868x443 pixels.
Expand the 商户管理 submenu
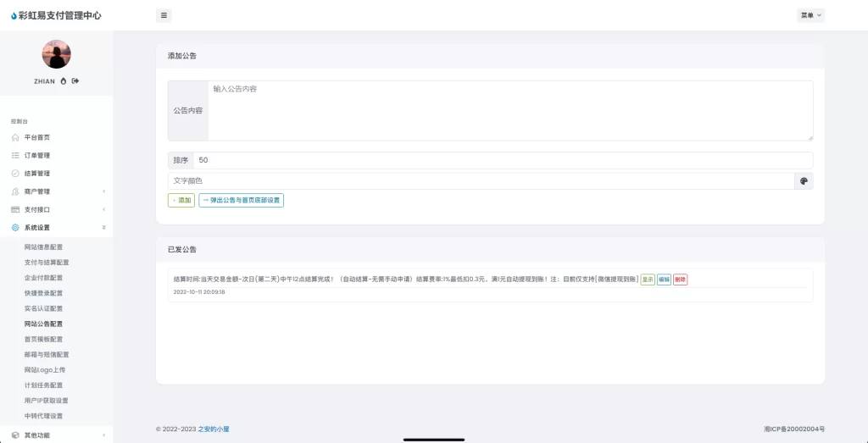(x=56, y=191)
